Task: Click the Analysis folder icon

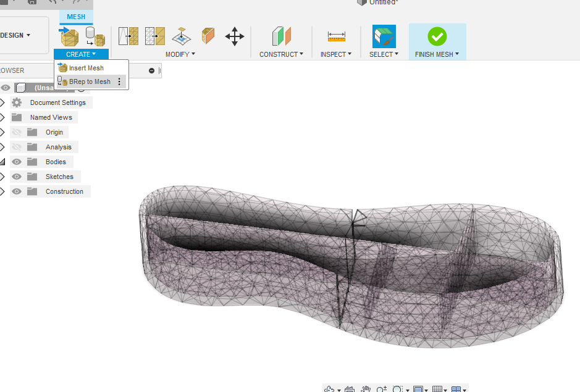Action: (32, 147)
